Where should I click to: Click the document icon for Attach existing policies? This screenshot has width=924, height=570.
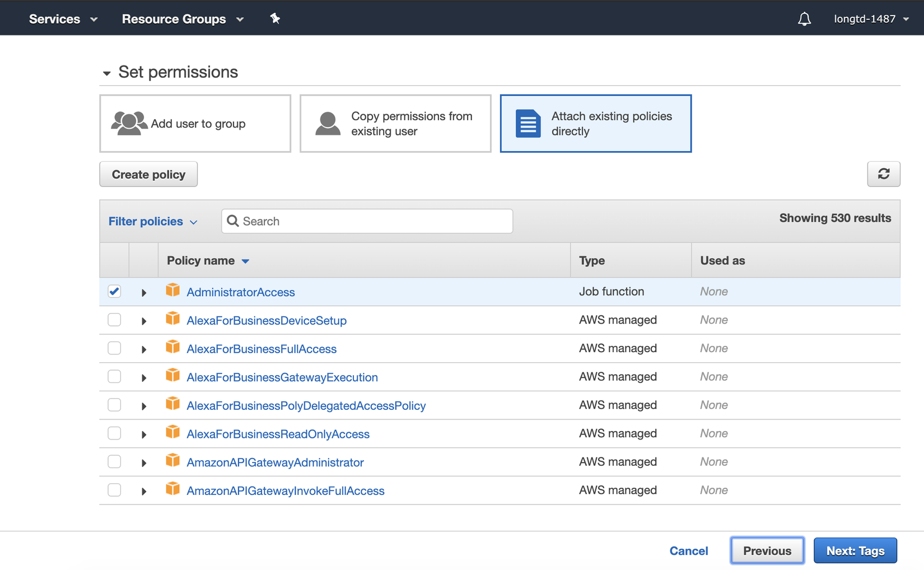click(528, 123)
